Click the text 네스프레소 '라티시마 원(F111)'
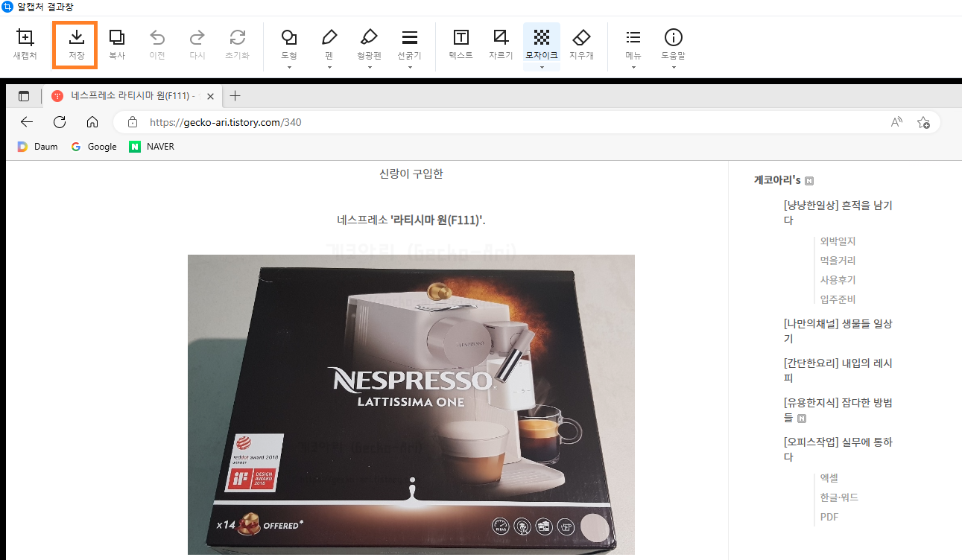 coord(411,220)
